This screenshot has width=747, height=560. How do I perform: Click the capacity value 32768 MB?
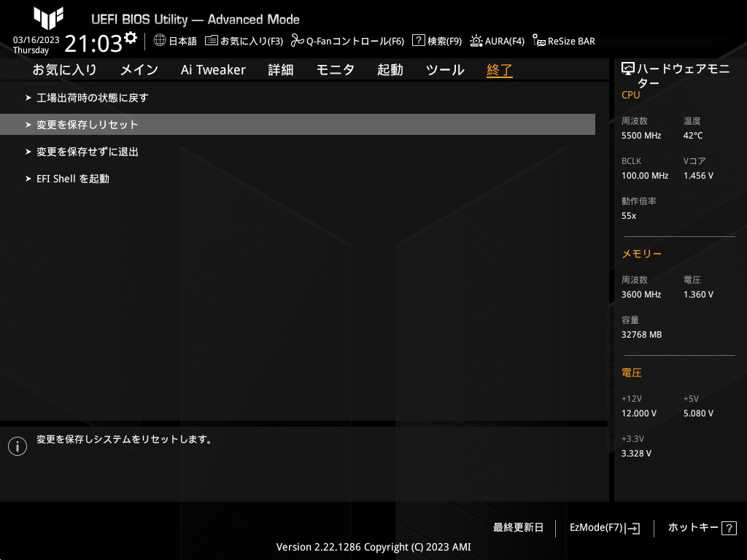point(642,335)
